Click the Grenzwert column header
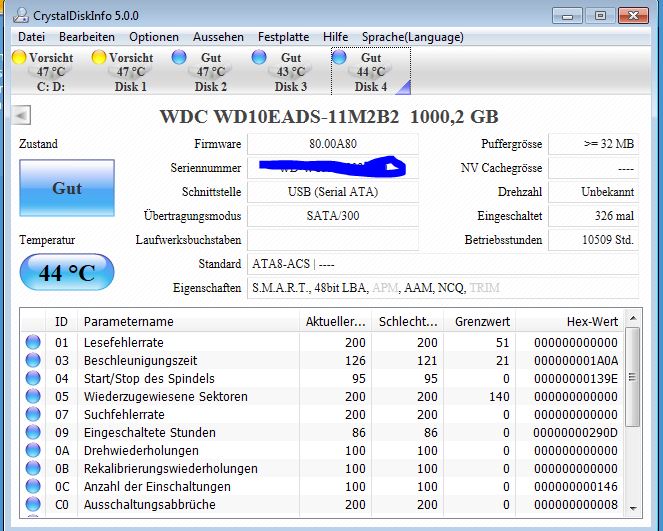 [479, 322]
